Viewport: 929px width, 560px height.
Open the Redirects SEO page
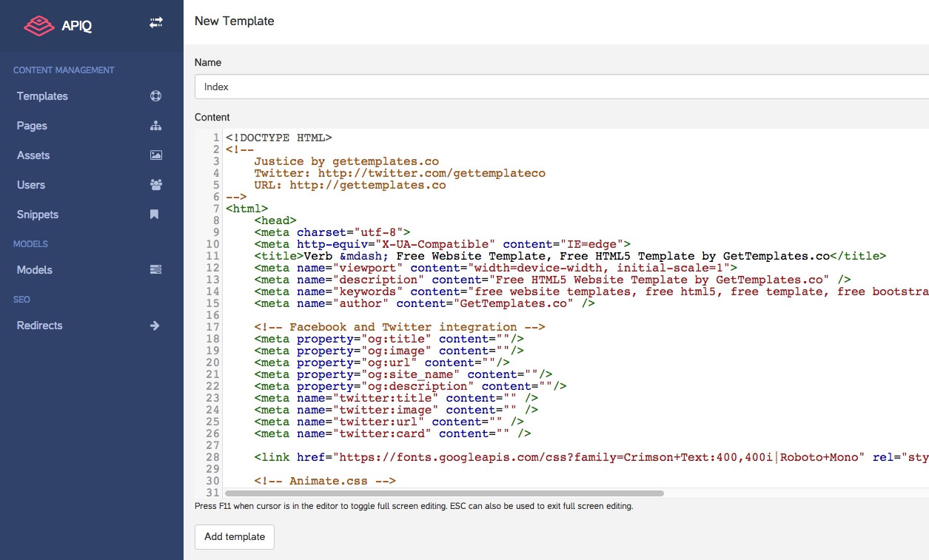(40, 325)
